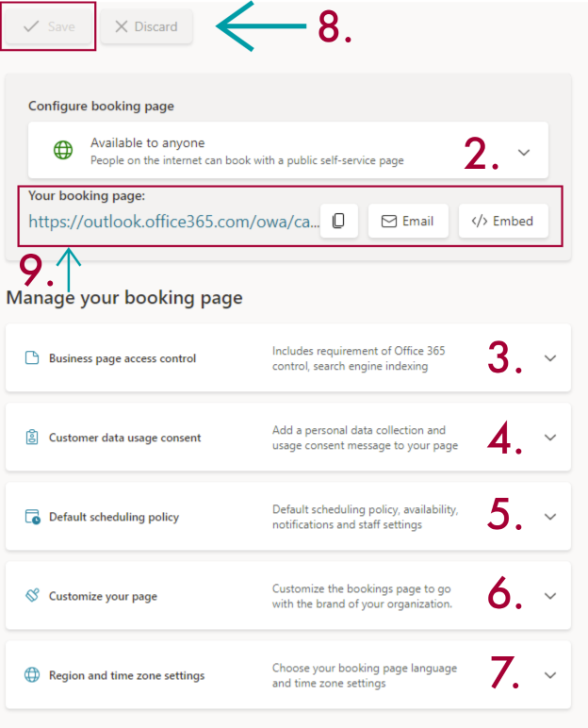Select the Customer data usage consent label
588x728 pixels.
tap(124, 438)
